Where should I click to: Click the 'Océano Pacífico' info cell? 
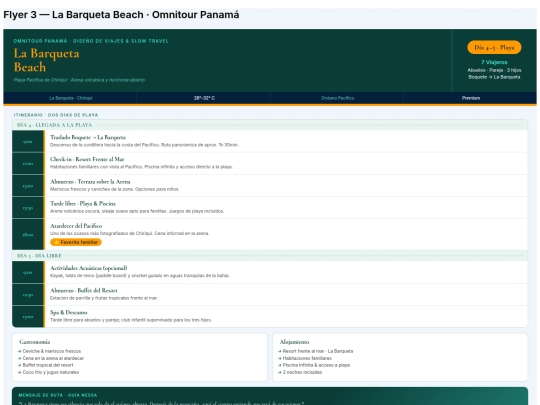pos(338,98)
